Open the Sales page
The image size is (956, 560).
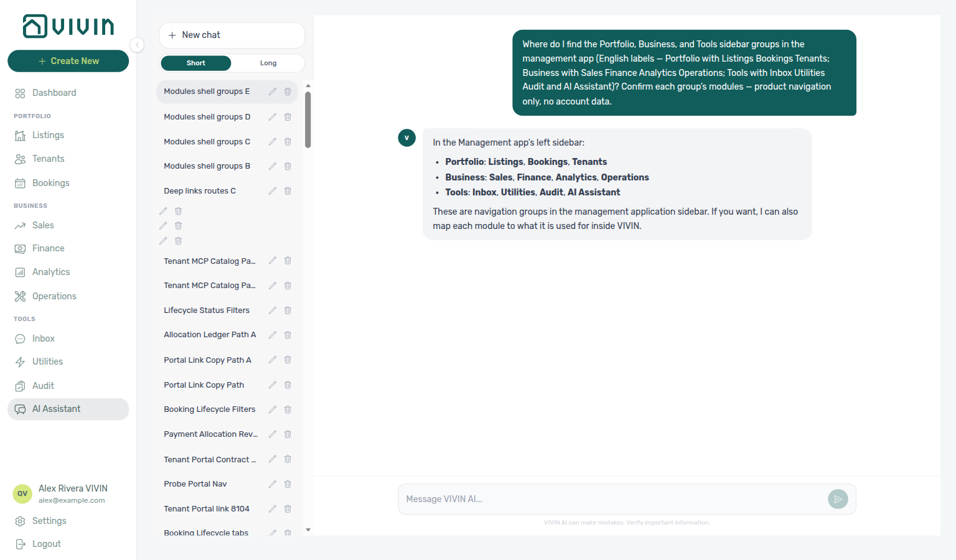pyautogui.click(x=43, y=225)
